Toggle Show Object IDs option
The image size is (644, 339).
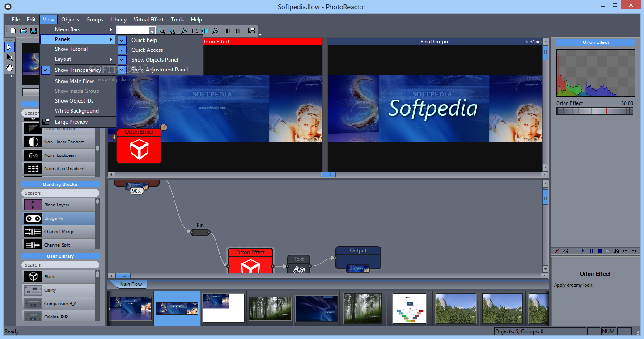(x=78, y=101)
